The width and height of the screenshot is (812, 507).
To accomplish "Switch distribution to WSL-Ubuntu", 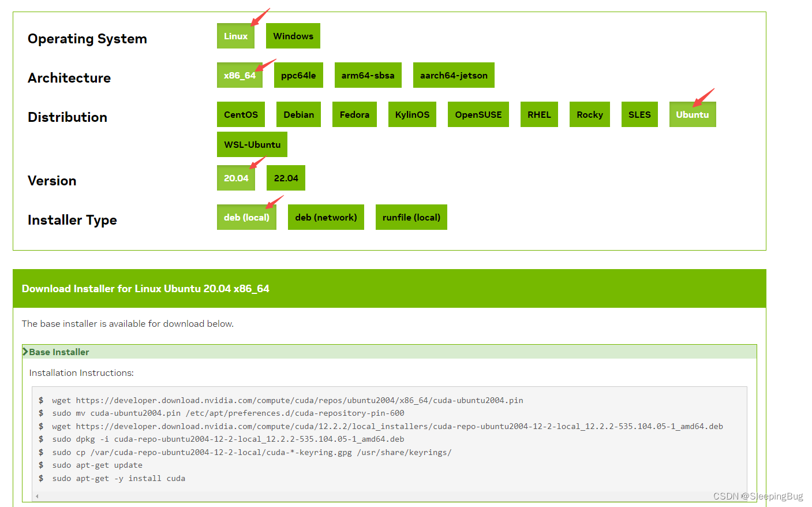I will [x=252, y=144].
